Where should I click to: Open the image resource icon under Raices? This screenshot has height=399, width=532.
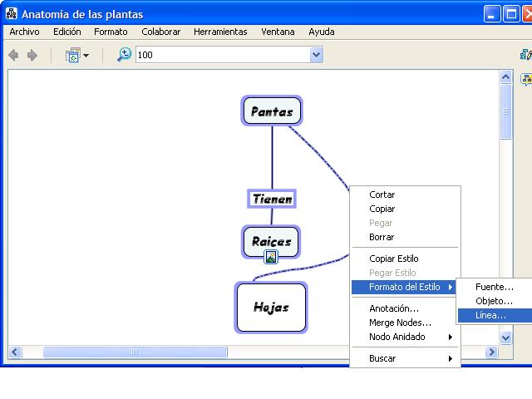[x=270, y=257]
